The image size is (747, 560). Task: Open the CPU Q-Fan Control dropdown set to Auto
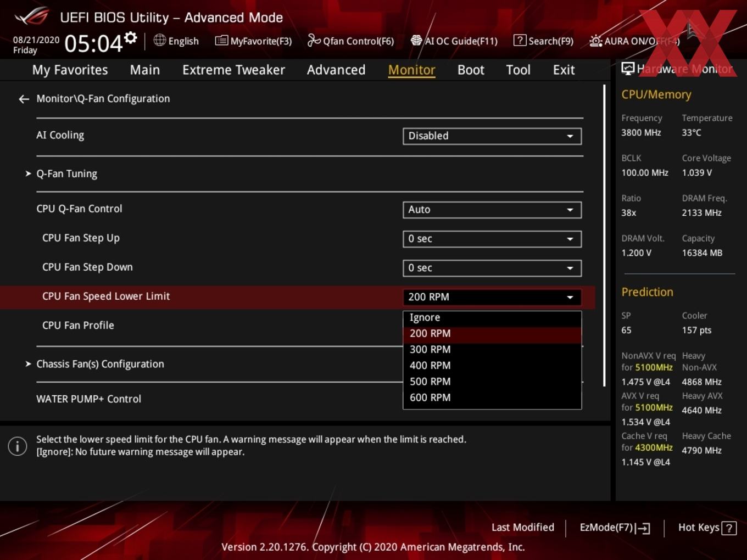pyautogui.click(x=492, y=210)
